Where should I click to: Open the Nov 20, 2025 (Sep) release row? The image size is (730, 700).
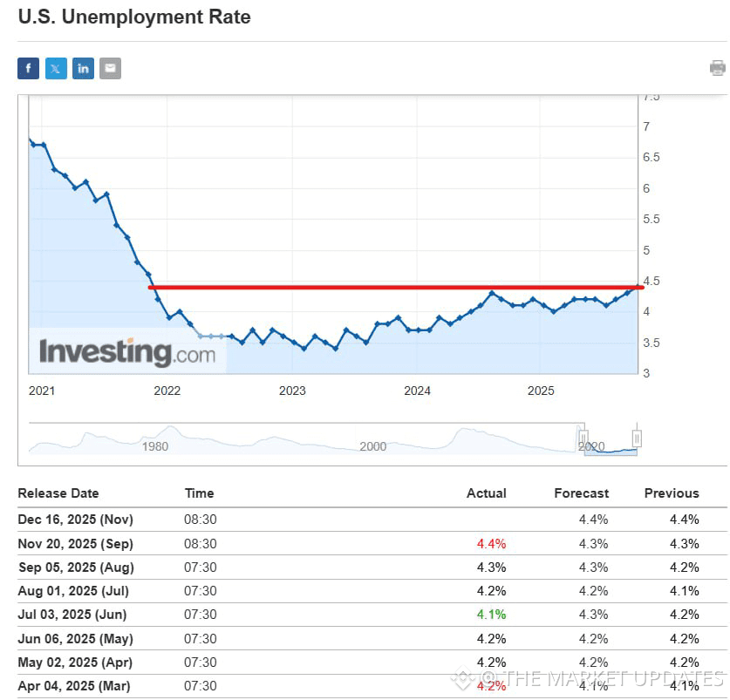(372, 544)
